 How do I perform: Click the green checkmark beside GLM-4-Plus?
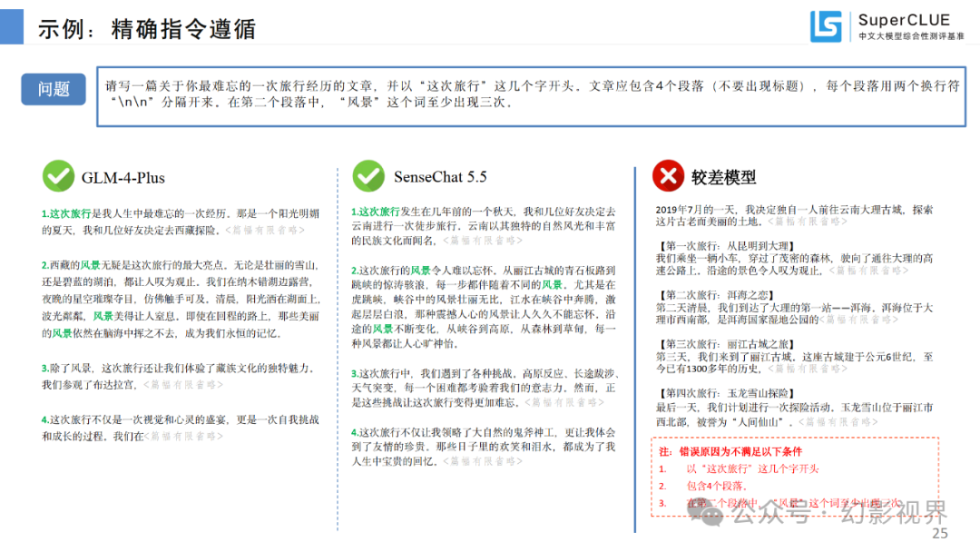58,175
